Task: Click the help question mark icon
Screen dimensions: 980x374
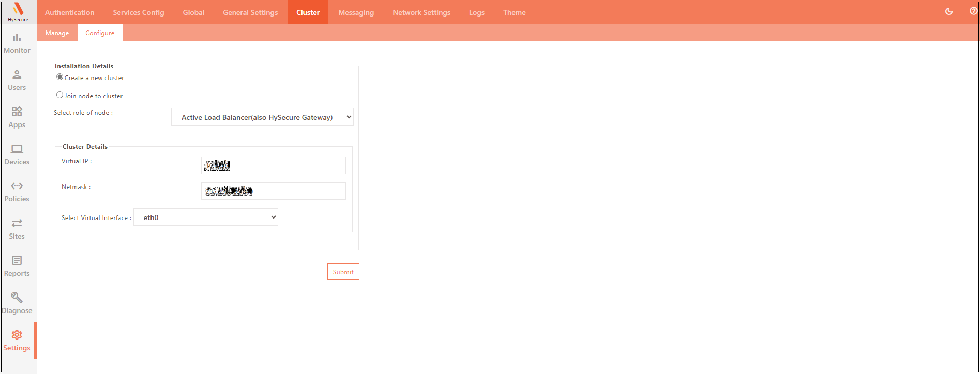Action: point(973,11)
